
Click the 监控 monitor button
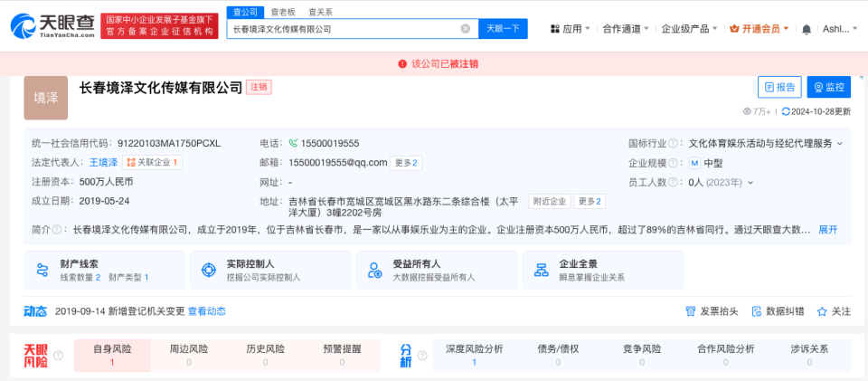tap(828, 88)
